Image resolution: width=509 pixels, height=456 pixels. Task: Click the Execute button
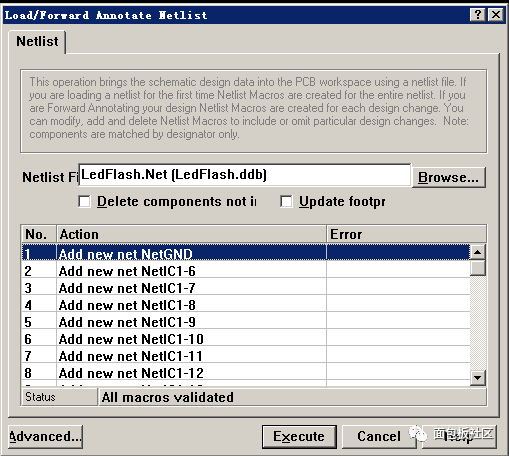(x=299, y=436)
